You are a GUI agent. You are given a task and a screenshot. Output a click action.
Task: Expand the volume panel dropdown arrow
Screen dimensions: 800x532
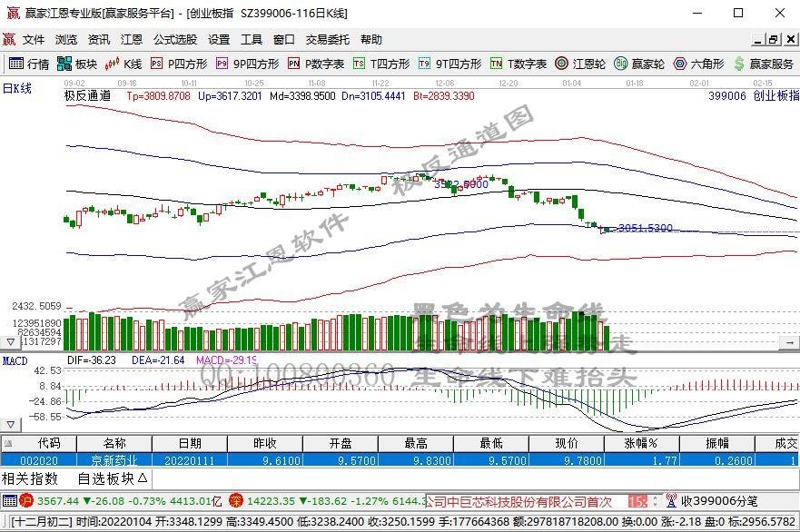(10, 341)
